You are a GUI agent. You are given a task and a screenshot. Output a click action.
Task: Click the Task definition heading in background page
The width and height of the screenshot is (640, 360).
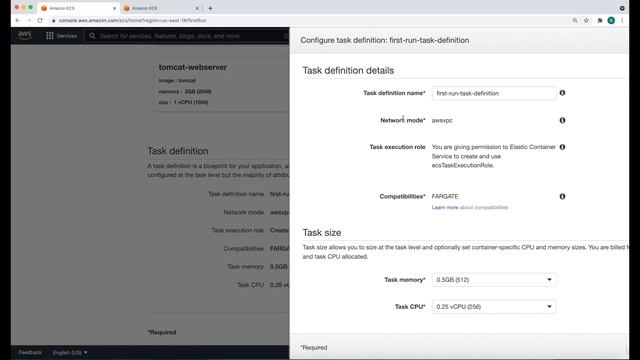pyautogui.click(x=178, y=151)
